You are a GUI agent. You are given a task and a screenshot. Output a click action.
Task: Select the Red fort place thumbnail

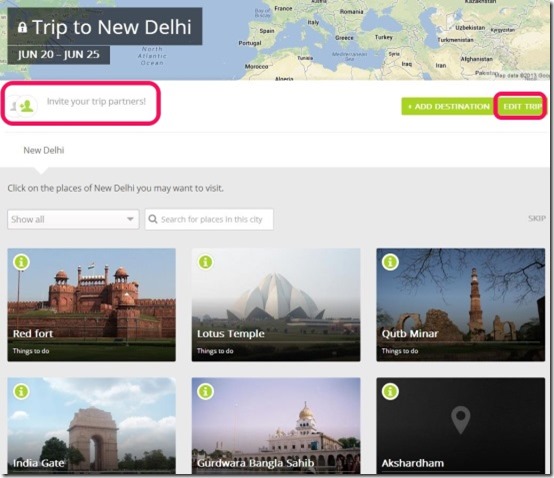[x=92, y=305]
